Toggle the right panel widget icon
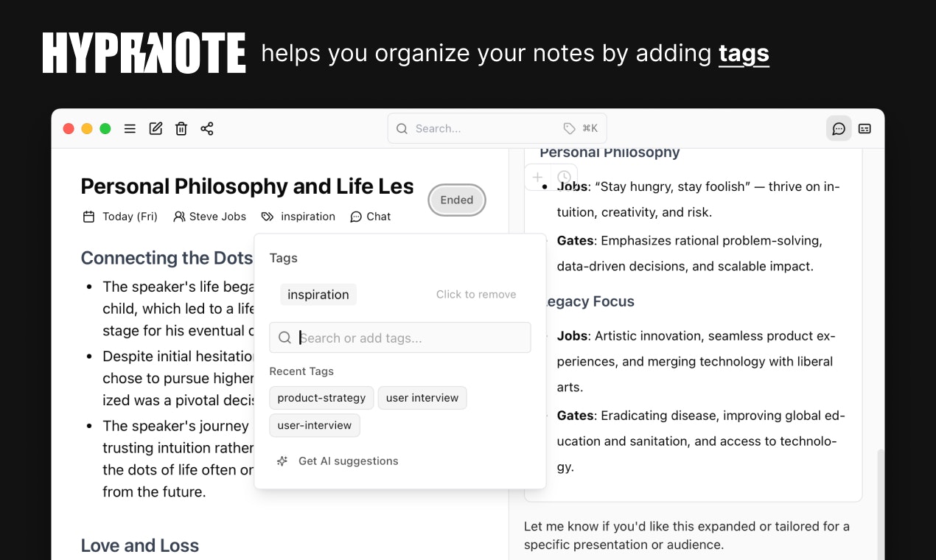Screen dimensions: 936x560 coord(865,129)
